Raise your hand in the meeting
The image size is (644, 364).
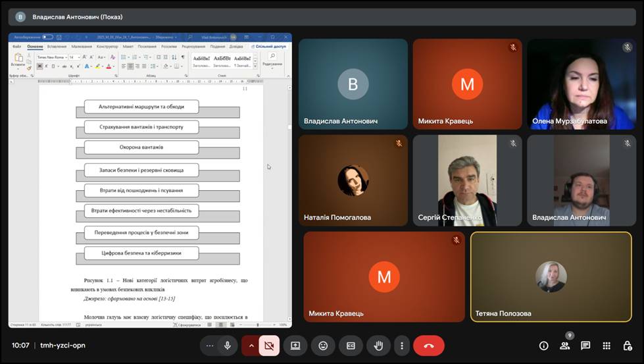378,346
